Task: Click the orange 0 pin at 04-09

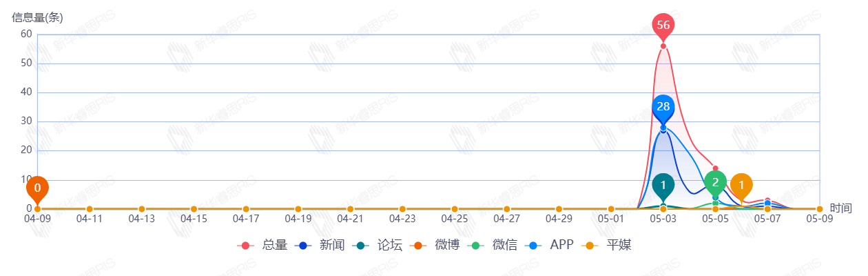Action: click(x=37, y=188)
